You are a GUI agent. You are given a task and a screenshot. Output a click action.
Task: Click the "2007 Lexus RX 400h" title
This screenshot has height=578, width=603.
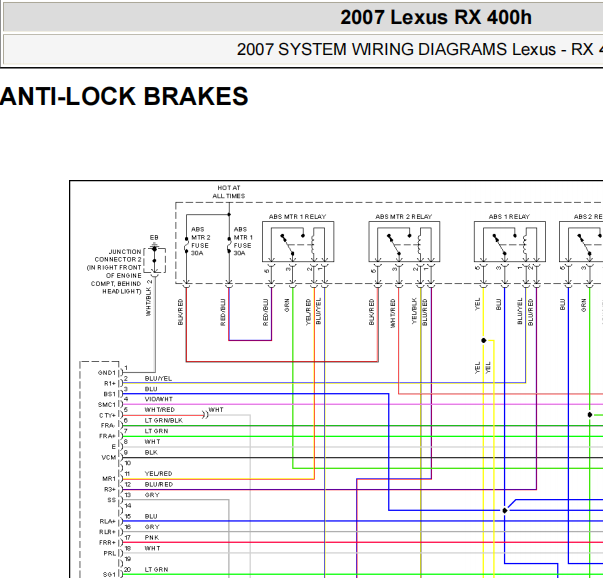pos(436,17)
